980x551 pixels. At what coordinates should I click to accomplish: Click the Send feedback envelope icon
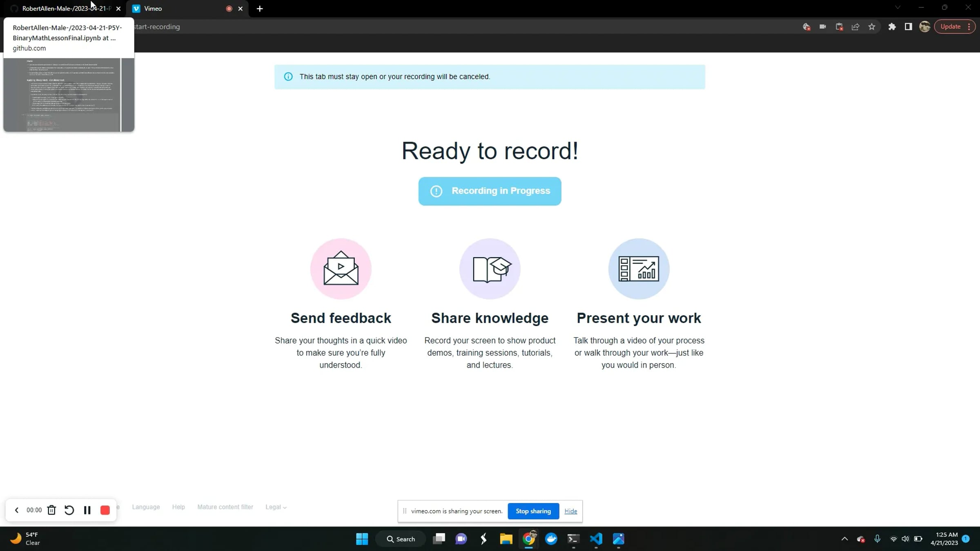pos(341,269)
